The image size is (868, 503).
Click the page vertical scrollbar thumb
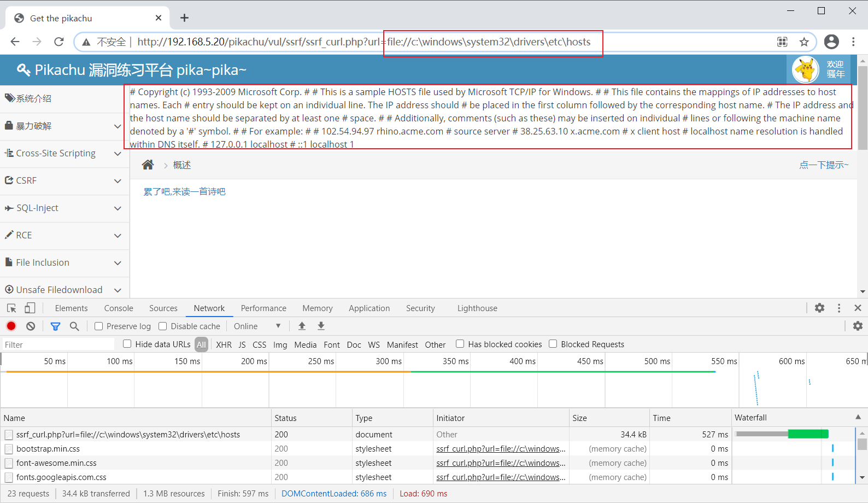coord(863,108)
